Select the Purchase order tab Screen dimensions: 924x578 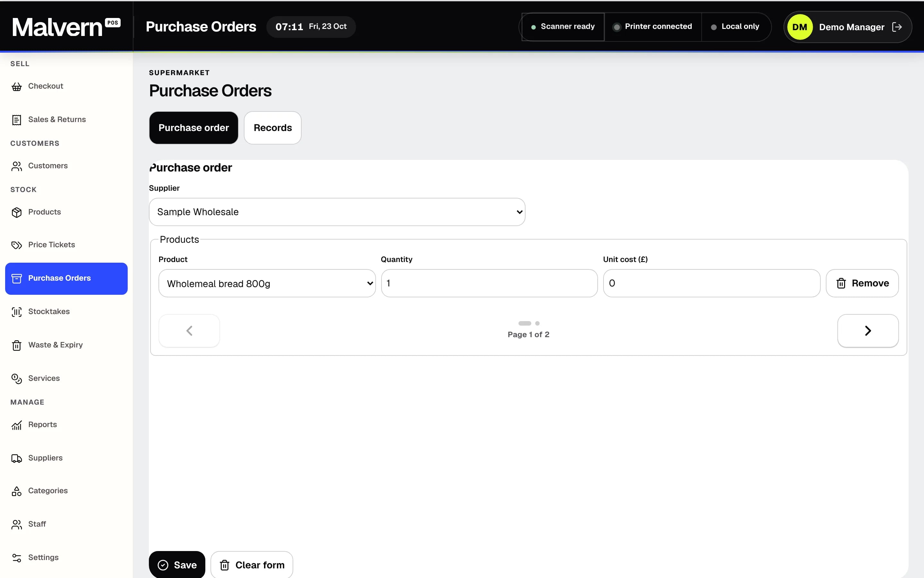193,128
